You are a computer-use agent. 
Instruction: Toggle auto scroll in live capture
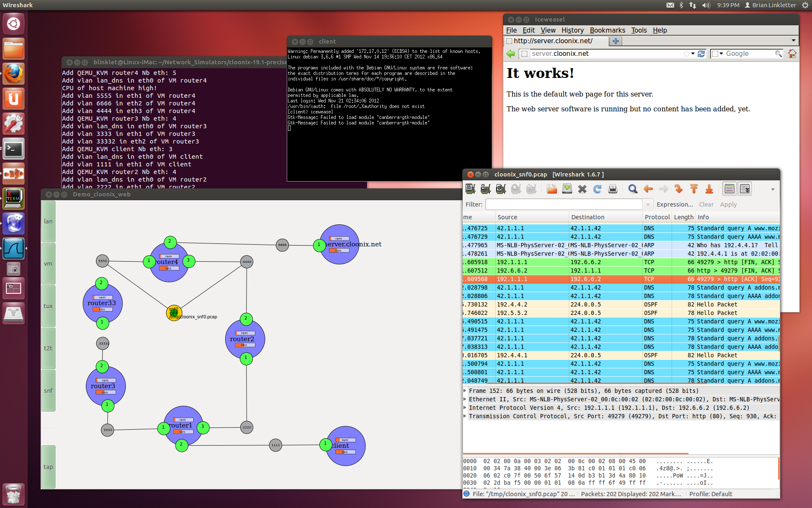(745, 189)
